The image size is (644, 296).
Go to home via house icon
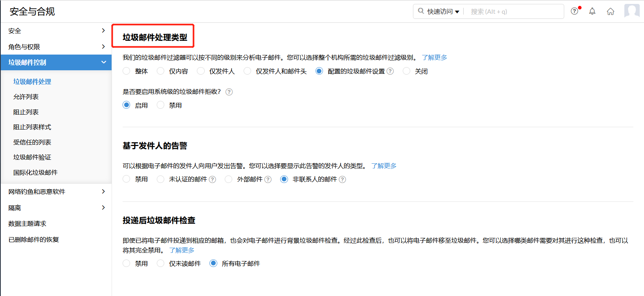coord(610,11)
